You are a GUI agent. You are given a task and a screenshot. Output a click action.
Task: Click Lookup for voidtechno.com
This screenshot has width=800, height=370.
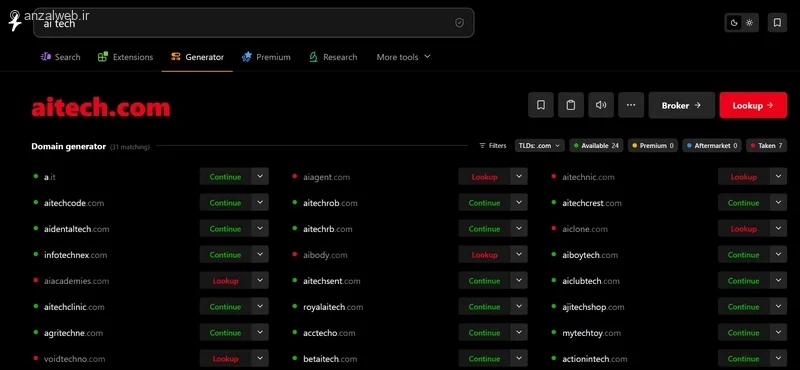tap(225, 359)
